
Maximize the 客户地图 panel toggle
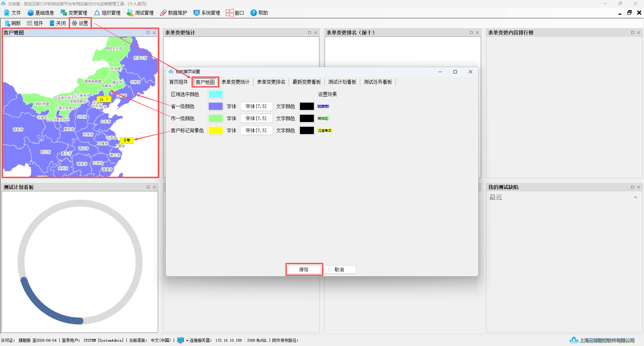[148, 33]
